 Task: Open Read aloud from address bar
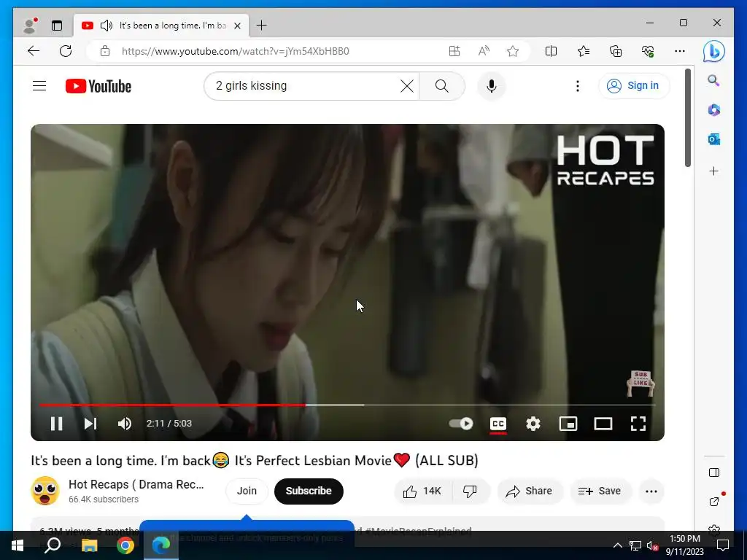point(484,51)
